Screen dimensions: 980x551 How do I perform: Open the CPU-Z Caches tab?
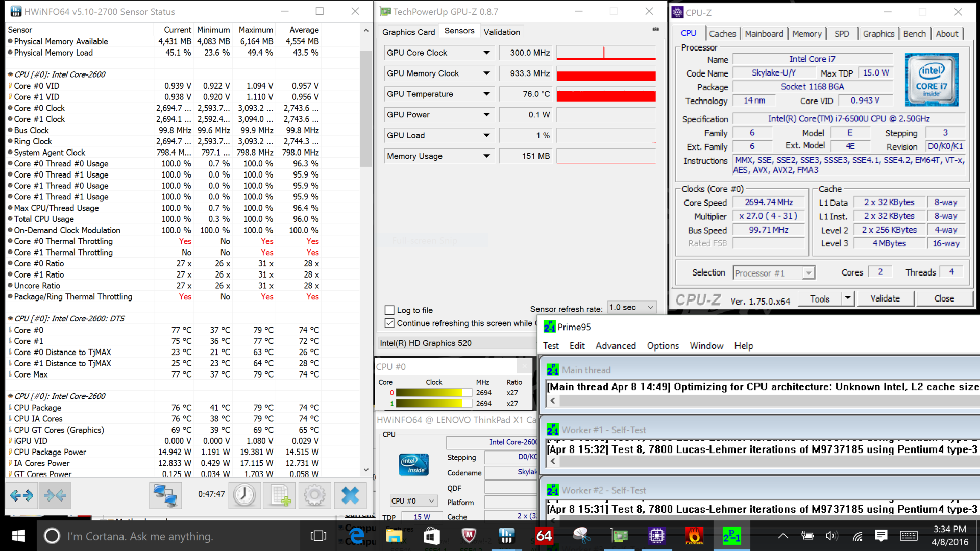coord(722,34)
